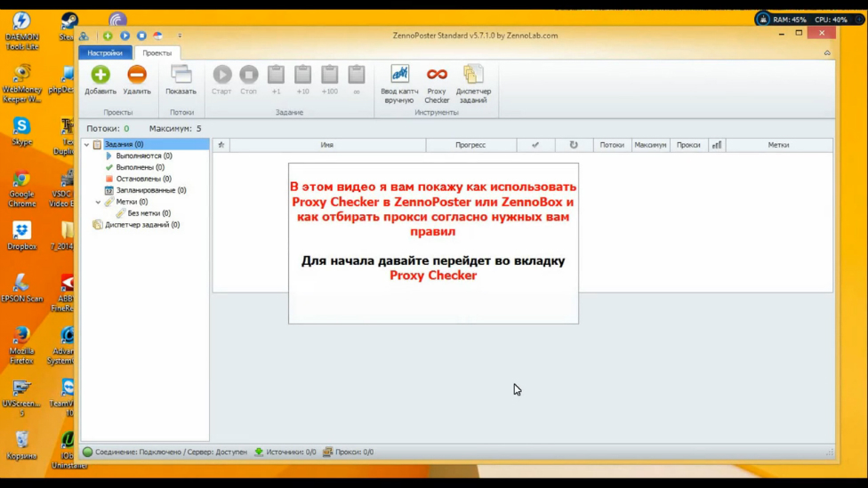Screen dimensions: 868x488
Task: Click the Стоп stop button
Action: tap(248, 75)
